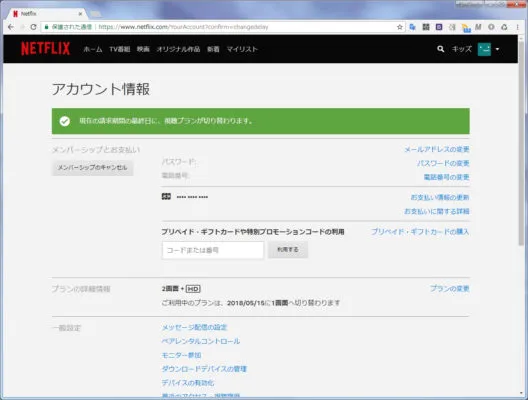Click the address bar URL
This screenshot has height=400, width=528.
(184, 27)
